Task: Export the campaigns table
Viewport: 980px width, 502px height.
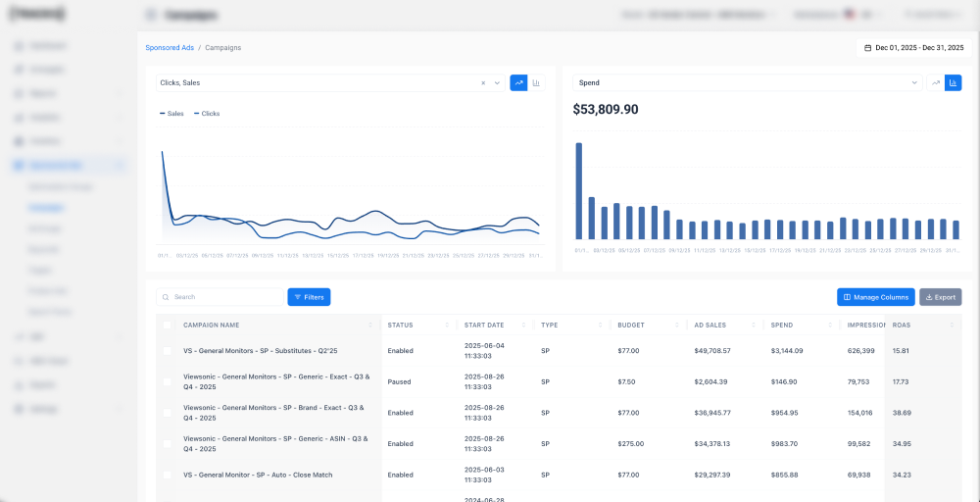Action: [x=941, y=297]
